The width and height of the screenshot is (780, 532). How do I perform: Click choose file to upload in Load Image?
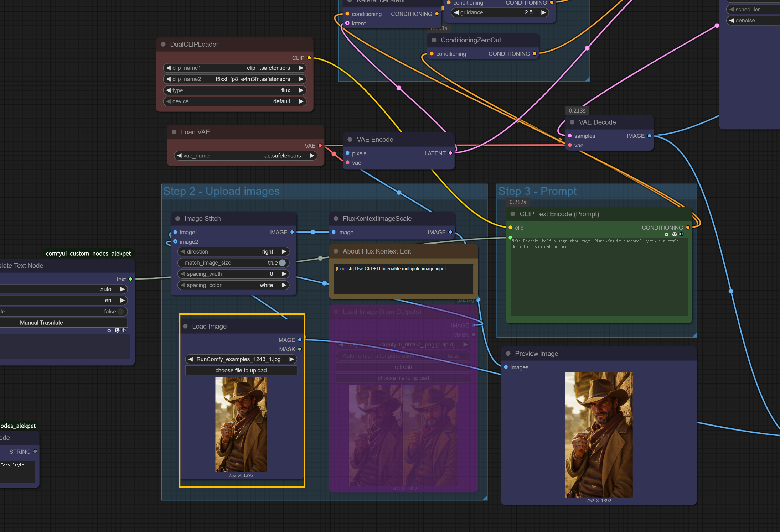pos(241,370)
